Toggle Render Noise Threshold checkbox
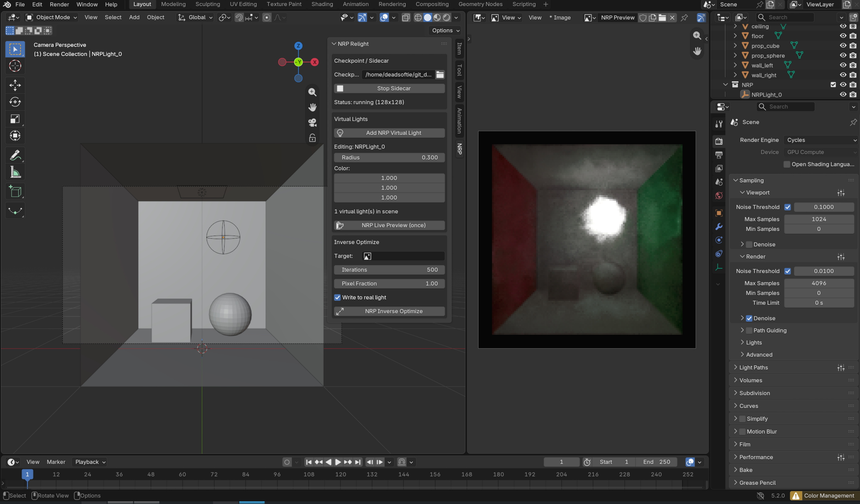860x504 pixels. (x=787, y=271)
